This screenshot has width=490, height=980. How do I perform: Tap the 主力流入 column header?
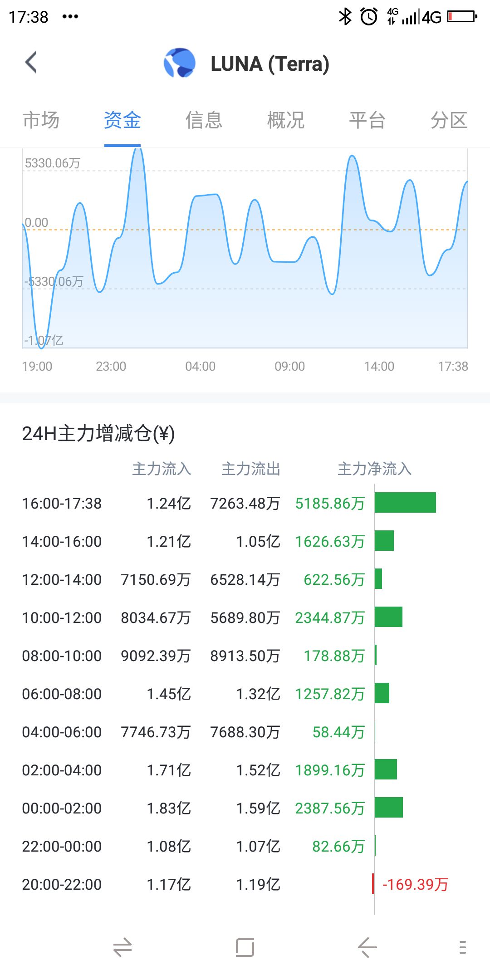click(x=162, y=469)
